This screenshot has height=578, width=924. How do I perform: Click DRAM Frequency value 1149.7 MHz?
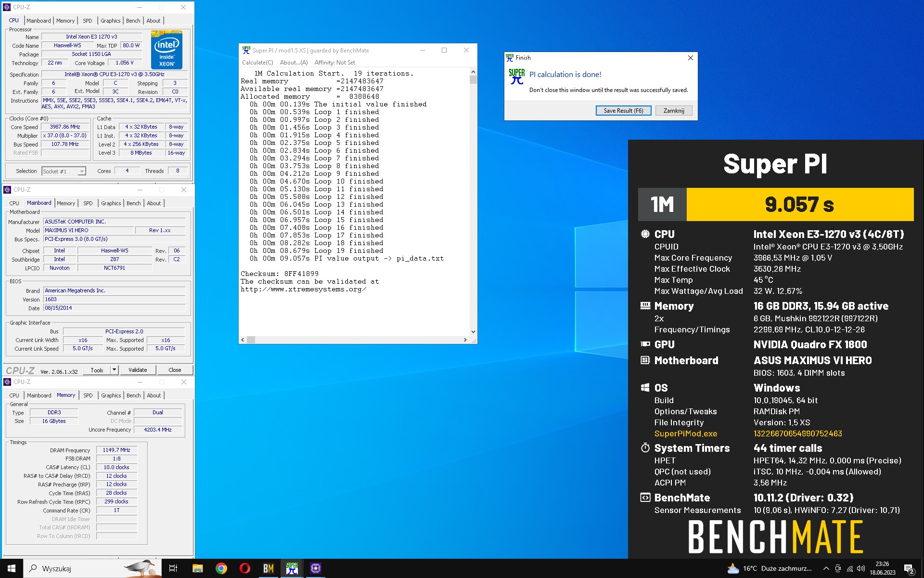click(x=116, y=450)
